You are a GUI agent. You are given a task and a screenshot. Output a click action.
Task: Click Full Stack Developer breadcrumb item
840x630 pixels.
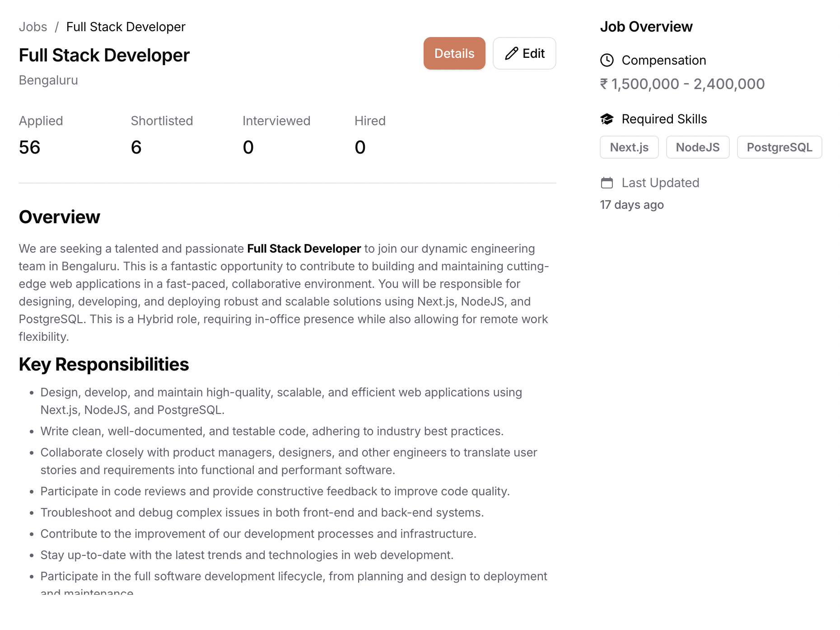click(x=126, y=27)
